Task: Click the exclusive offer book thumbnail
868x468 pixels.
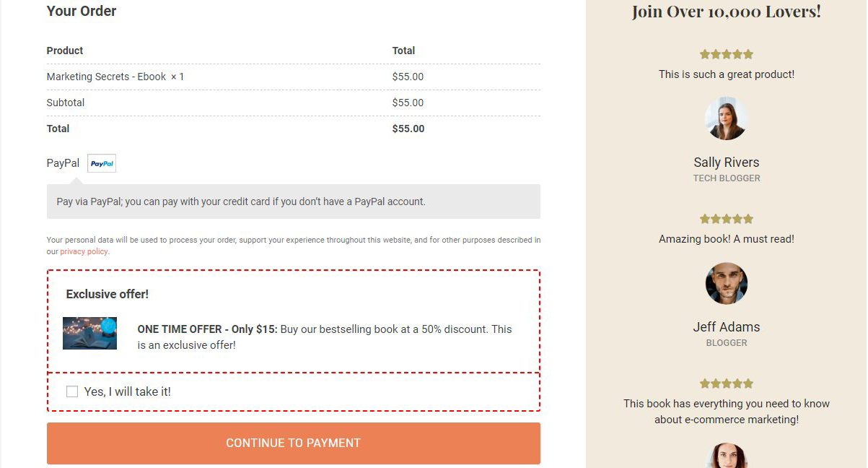Action: pos(89,333)
